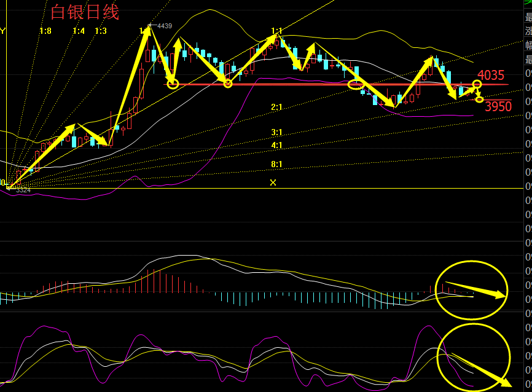Screen dimensions: 532x392
Task: Click the small yellow circle beside 4035
Action: [x=477, y=84]
